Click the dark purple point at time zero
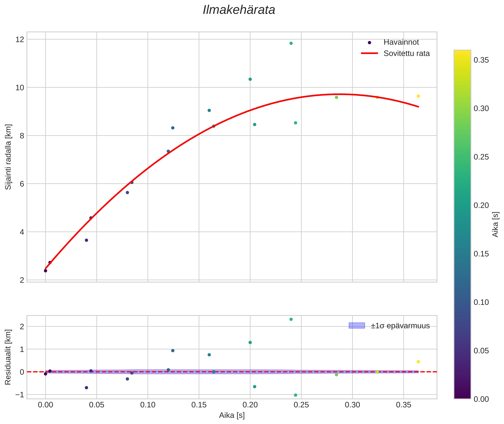Image resolution: width=504 pixels, height=424 pixels. [45, 271]
